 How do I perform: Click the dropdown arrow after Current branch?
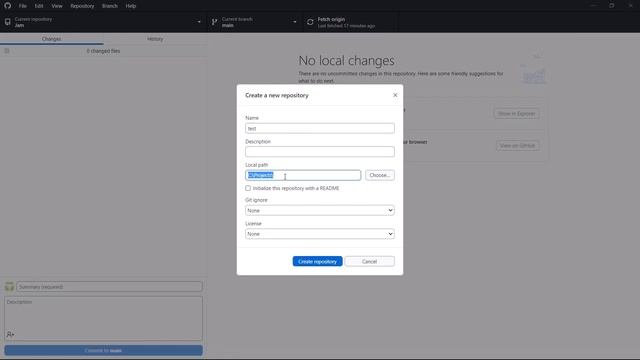pos(295,22)
